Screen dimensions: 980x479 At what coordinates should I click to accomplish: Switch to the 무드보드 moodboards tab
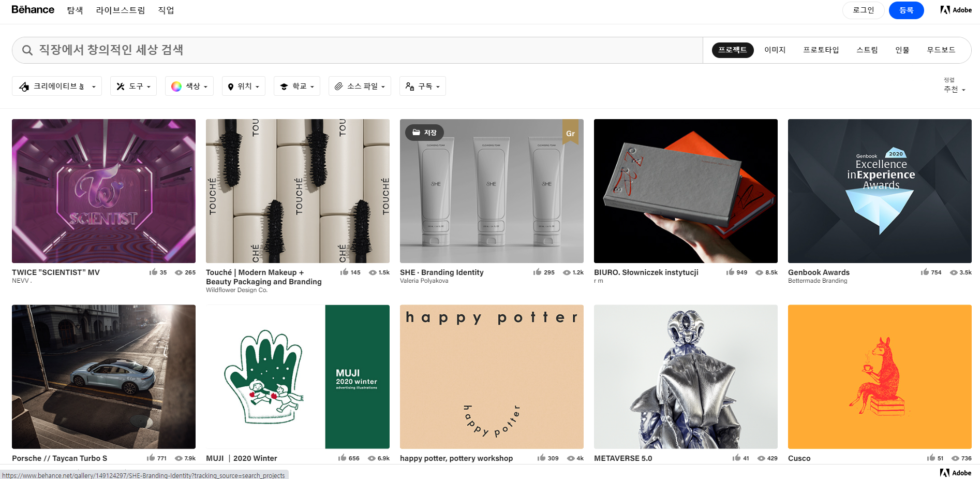941,50
